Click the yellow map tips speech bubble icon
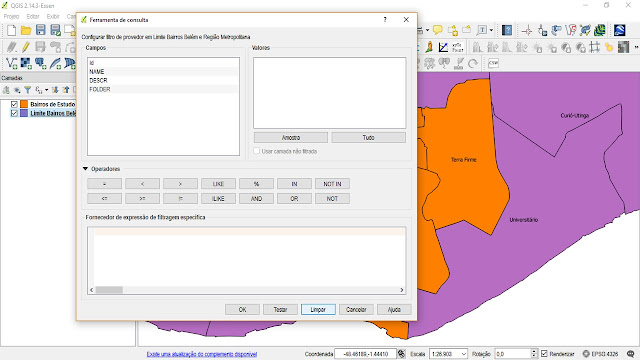The height and width of the screenshot is (360, 640). tap(438, 30)
